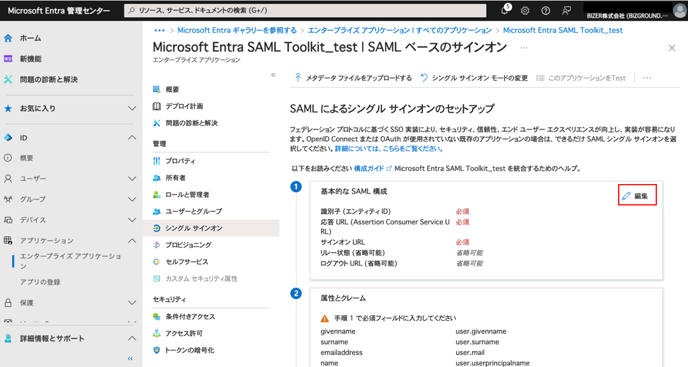This screenshot has height=367, width=688.
Task: Collapse the resource menu with « arrow
Action: click(273, 75)
